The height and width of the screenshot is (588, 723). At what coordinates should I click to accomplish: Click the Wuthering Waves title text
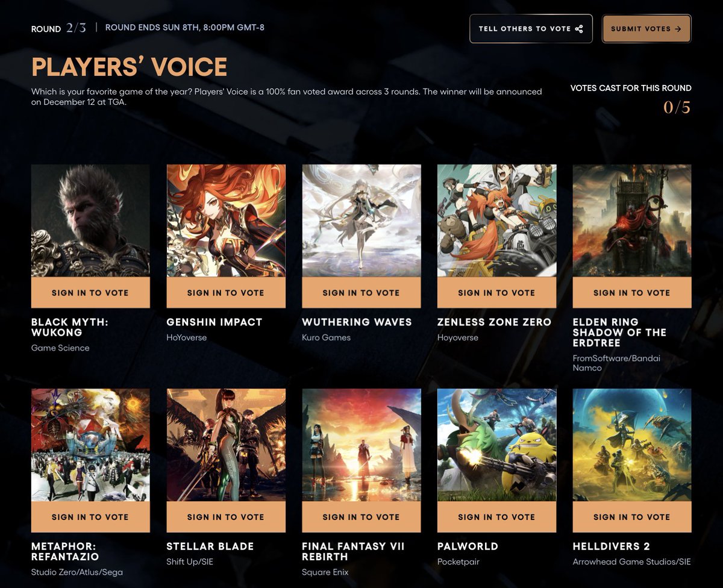point(357,322)
